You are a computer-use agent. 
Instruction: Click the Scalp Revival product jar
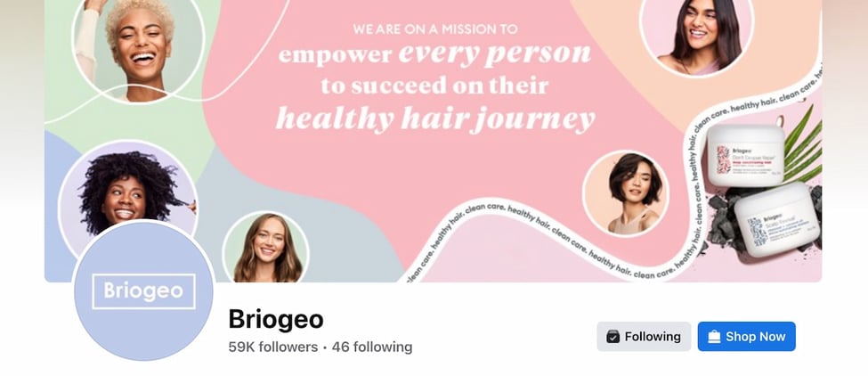tap(776, 220)
